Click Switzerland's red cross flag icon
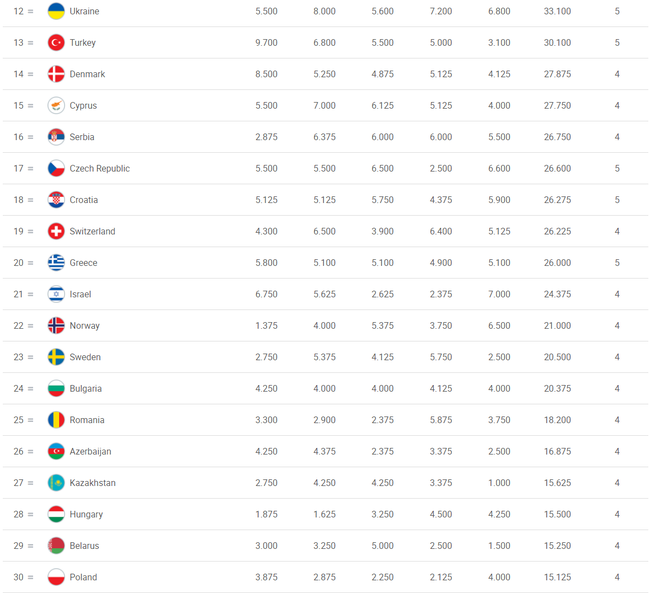Screen dimensions: 650x593 point(56,231)
